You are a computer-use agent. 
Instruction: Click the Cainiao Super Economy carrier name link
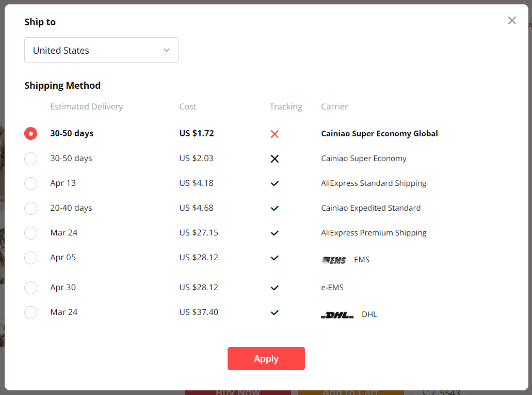(363, 158)
